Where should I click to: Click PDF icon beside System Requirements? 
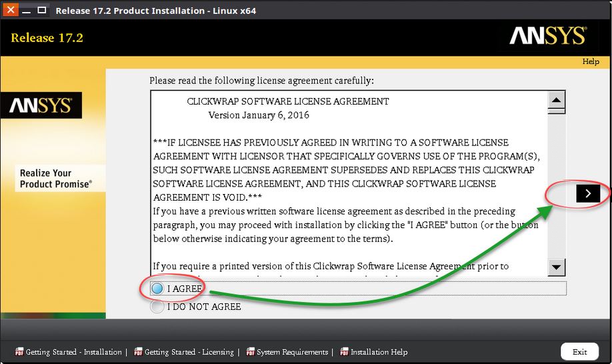[x=250, y=351]
